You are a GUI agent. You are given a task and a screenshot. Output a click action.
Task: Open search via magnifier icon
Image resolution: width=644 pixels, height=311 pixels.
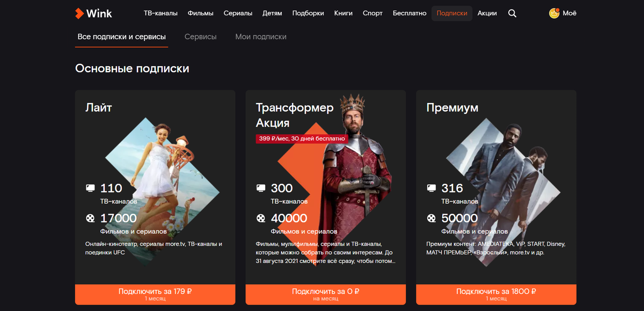pyautogui.click(x=512, y=13)
